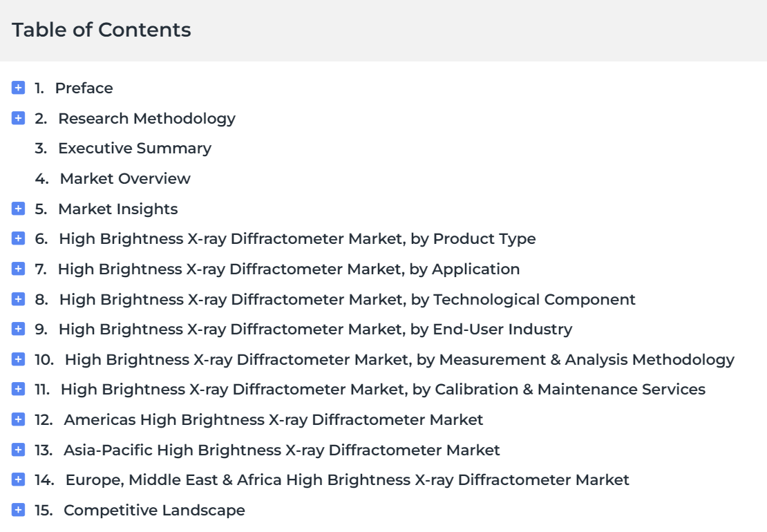767x532 pixels.
Task: Click the Competitive Landscape chapter title
Action: click(x=154, y=511)
